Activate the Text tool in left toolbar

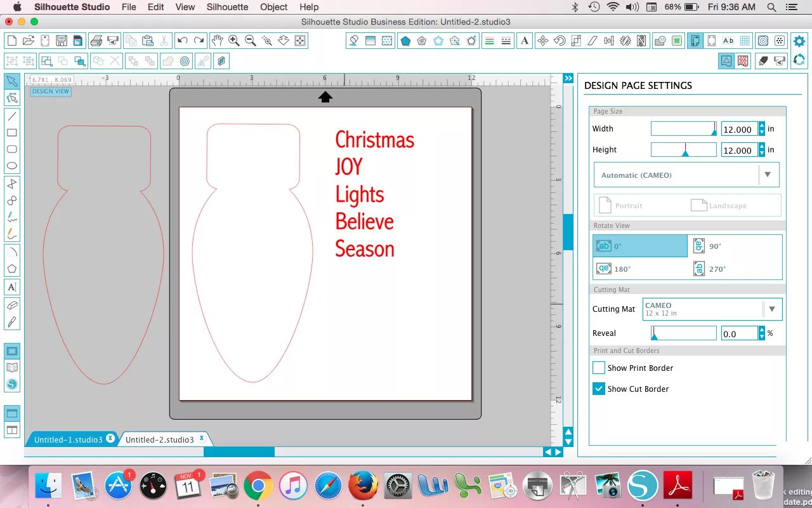(11, 287)
